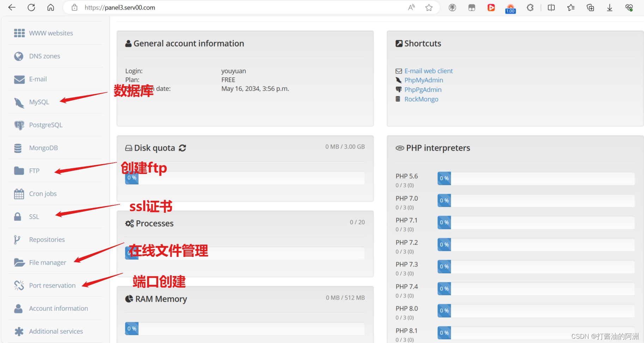
Task: Open PostgreSQL via its elephant icon
Action: click(x=19, y=125)
